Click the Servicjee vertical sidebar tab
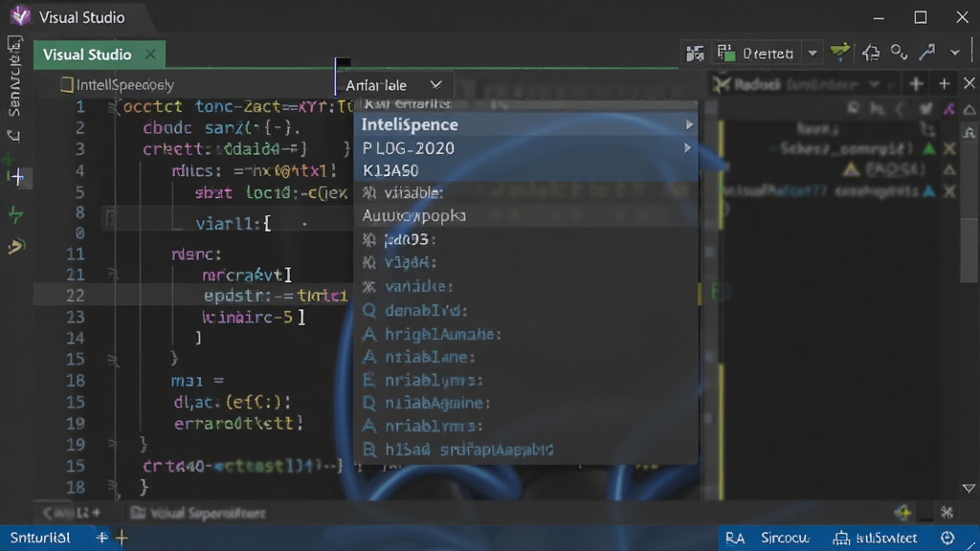This screenshot has width=980, height=551. click(14, 77)
